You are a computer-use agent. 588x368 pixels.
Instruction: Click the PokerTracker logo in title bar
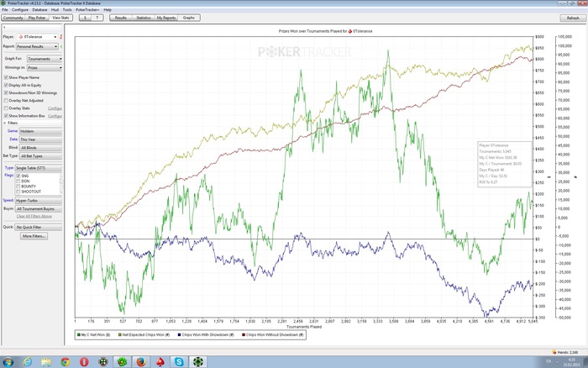(x=3, y=3)
